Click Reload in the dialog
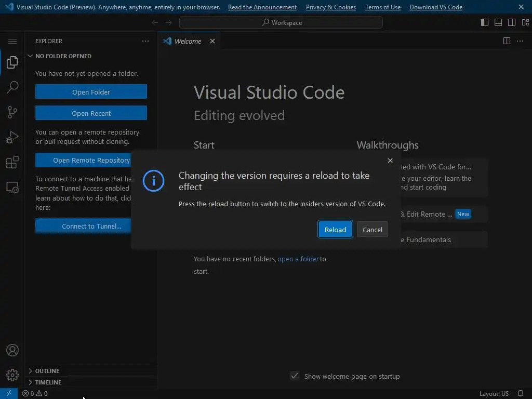The image size is (532, 399). (335, 230)
